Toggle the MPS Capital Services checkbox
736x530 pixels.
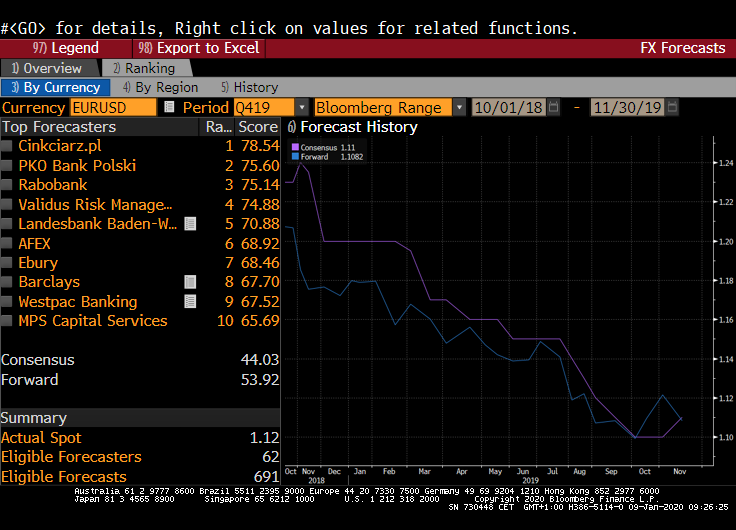click(x=8, y=321)
